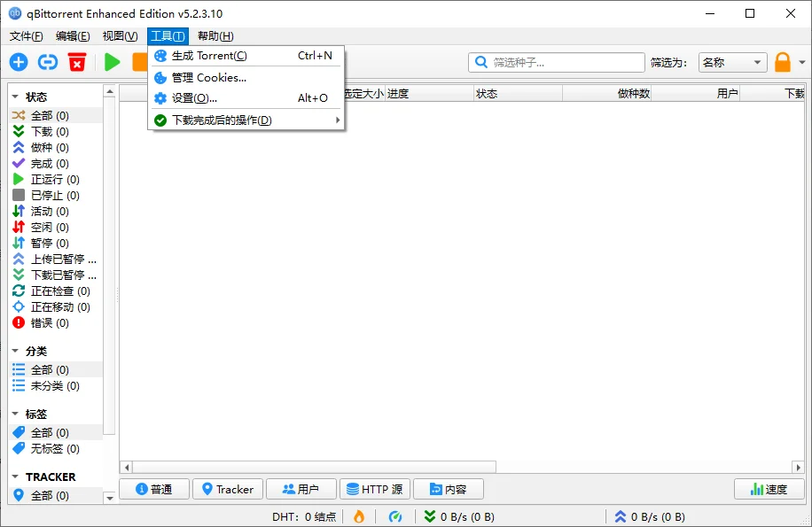Image resolution: width=812 pixels, height=527 pixels.
Task: Choose 生成 Torrent(C) menu entry
Action: [246, 56]
